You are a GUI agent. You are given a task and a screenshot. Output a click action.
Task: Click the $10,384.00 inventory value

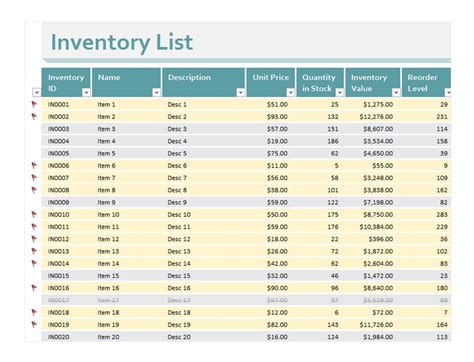pos(376,227)
